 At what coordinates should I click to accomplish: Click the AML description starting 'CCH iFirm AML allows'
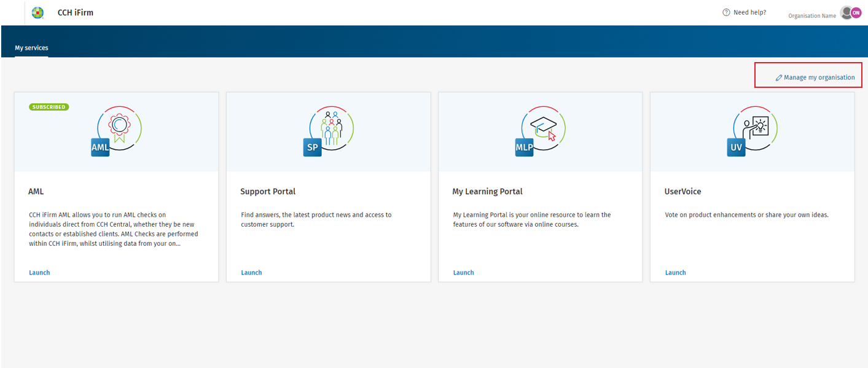click(x=114, y=229)
